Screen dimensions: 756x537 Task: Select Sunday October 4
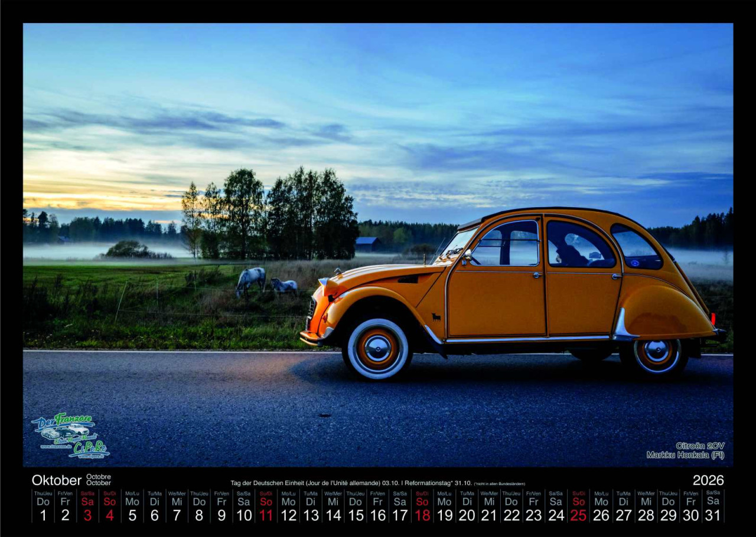110,507
